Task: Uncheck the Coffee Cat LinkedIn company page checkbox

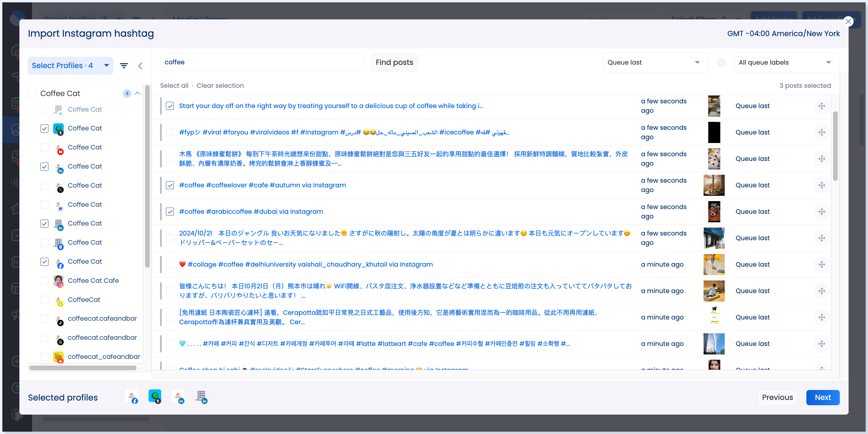Action: pos(44,224)
